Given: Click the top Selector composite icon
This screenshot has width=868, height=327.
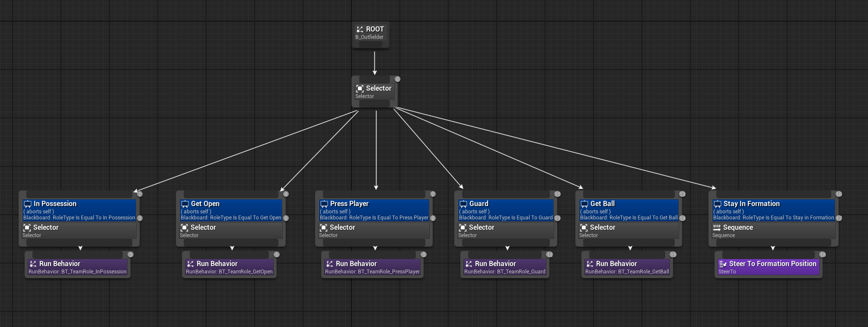Looking at the screenshot, I should point(360,89).
